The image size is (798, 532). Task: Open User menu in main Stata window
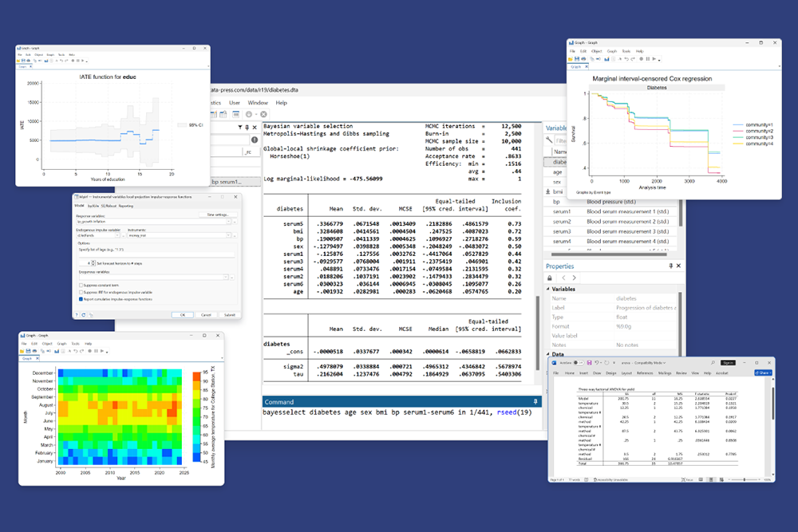(x=235, y=103)
